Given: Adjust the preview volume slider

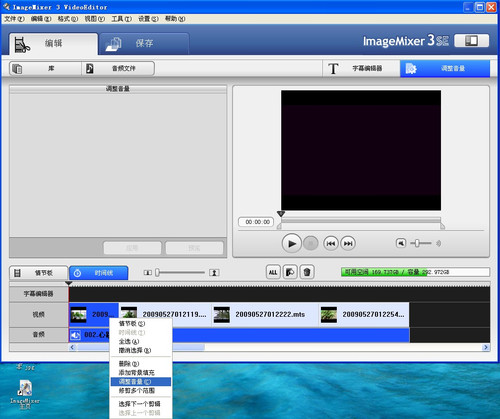Looking at the screenshot, I should tap(421, 243).
